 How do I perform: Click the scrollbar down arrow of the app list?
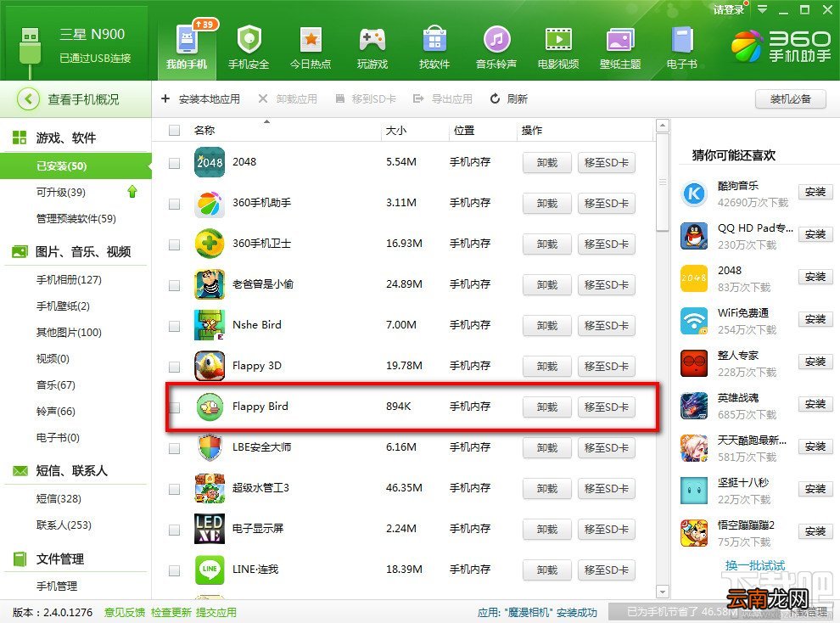pyautogui.click(x=663, y=592)
